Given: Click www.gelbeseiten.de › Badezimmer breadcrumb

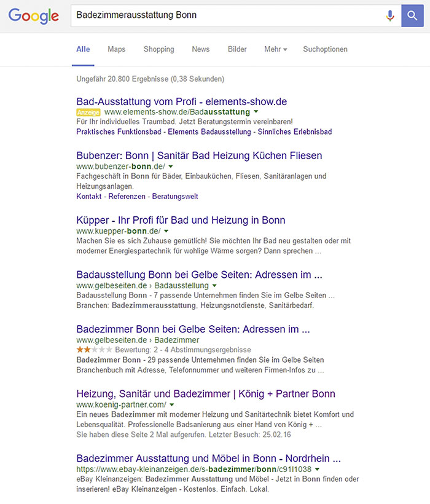Looking at the screenshot, I should pyautogui.click(x=138, y=340).
